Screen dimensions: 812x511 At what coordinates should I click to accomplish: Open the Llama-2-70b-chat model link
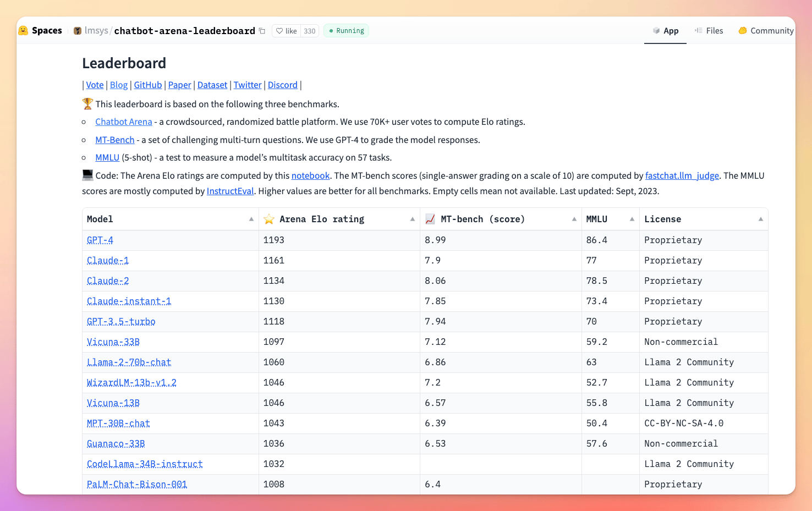pos(129,362)
